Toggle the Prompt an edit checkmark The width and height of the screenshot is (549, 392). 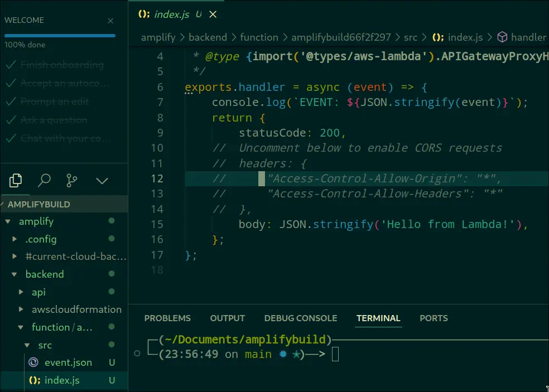[x=10, y=102]
